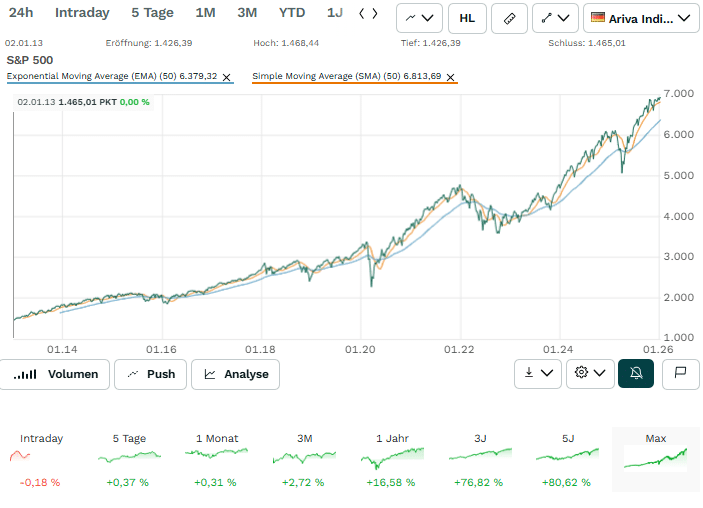Screen dimensions: 703x508
Task: Select the YTD timeframe tab
Action: pos(292,13)
